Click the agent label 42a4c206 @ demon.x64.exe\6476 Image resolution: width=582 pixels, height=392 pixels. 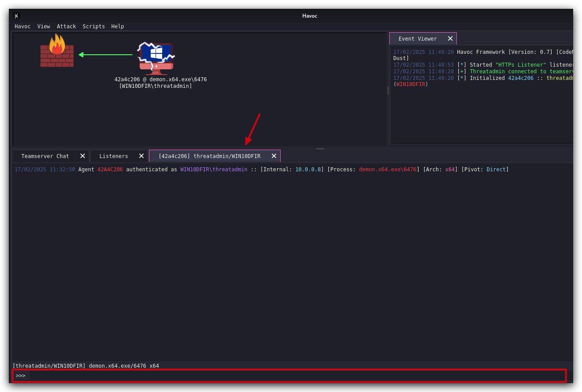coord(160,79)
